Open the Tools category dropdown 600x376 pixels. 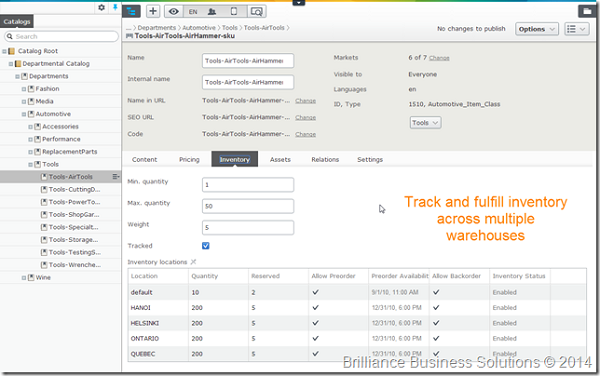coord(425,123)
